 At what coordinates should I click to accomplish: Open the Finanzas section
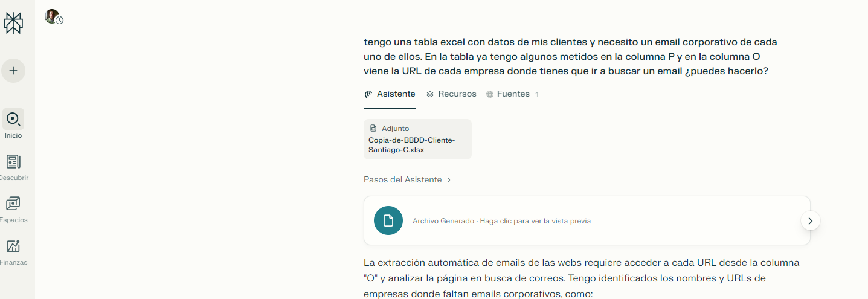coord(13,252)
